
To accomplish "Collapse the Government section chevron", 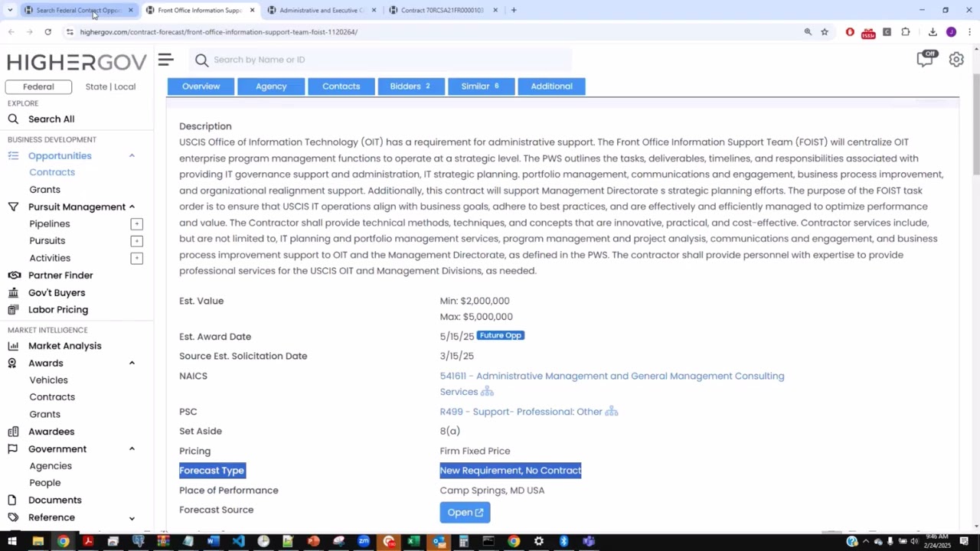I will coord(132,449).
